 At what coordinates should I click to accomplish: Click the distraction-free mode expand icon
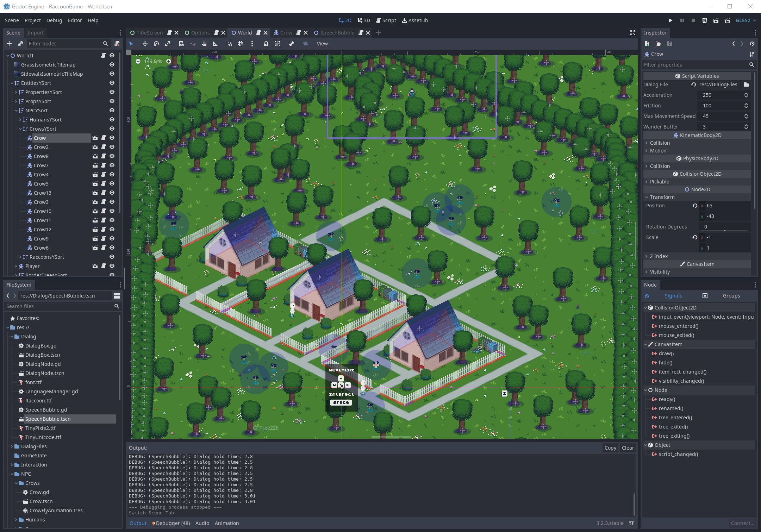coord(632,33)
